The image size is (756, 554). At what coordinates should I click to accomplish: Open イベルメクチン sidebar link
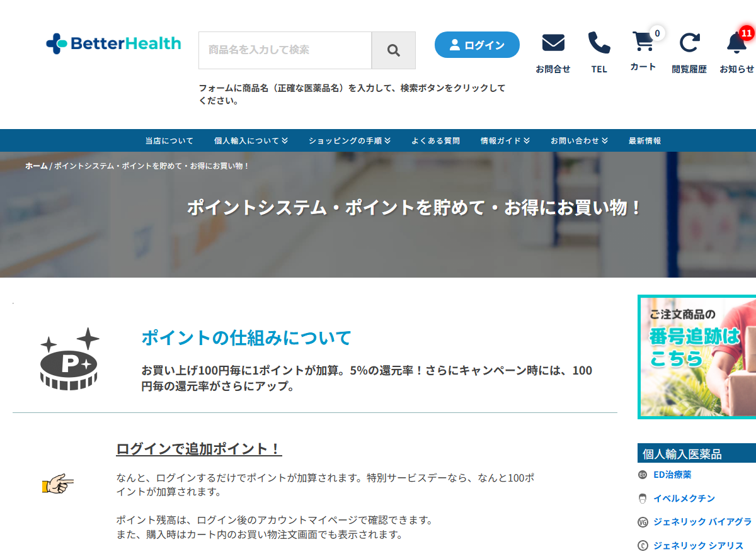coord(684,499)
